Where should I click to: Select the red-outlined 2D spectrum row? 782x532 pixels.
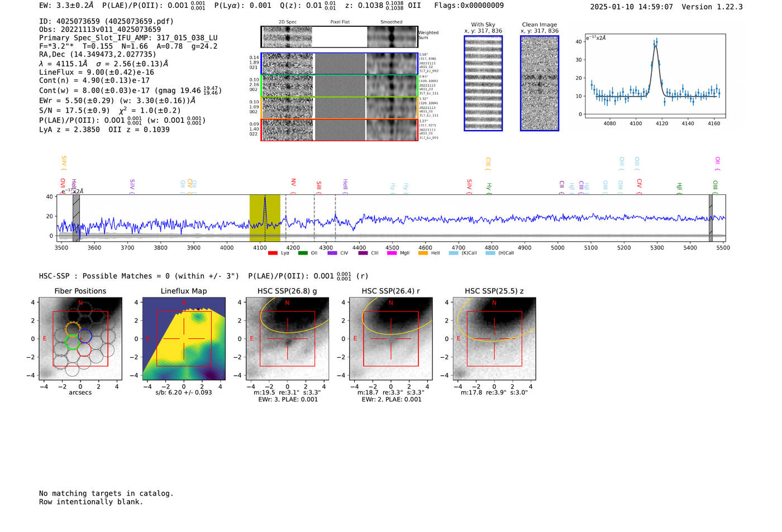pos(340,130)
